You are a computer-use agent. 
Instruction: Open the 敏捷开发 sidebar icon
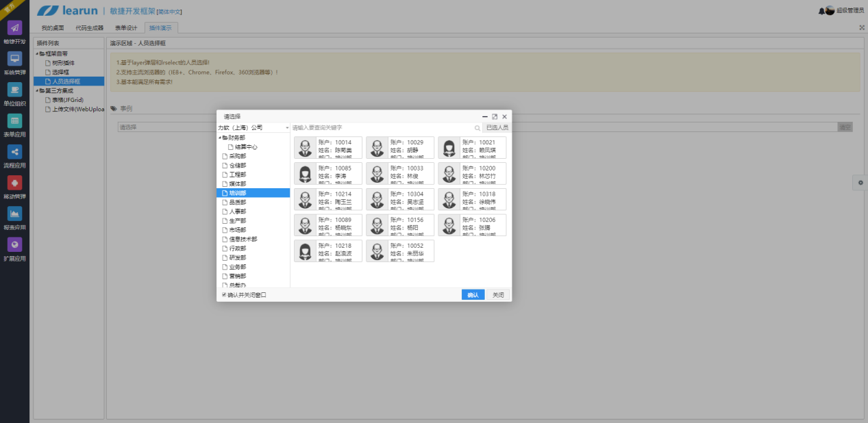14,27
